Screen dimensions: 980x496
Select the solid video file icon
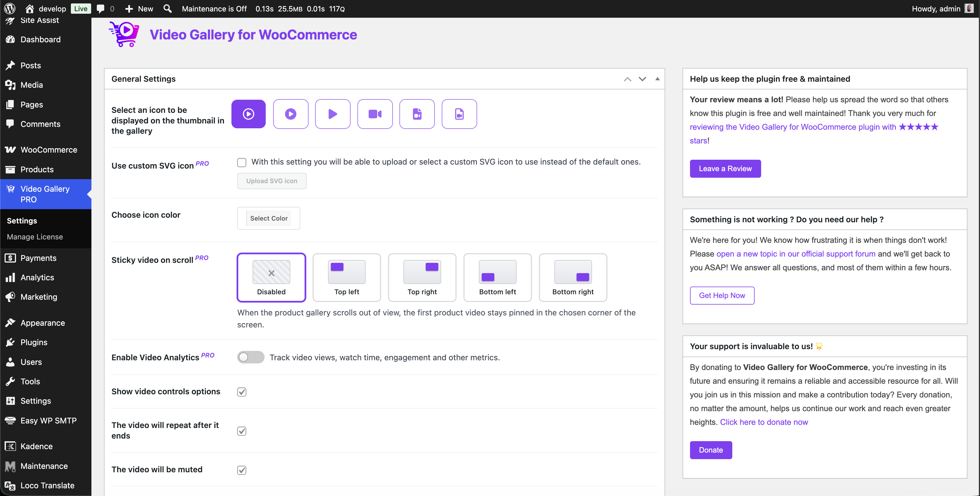[x=417, y=114]
